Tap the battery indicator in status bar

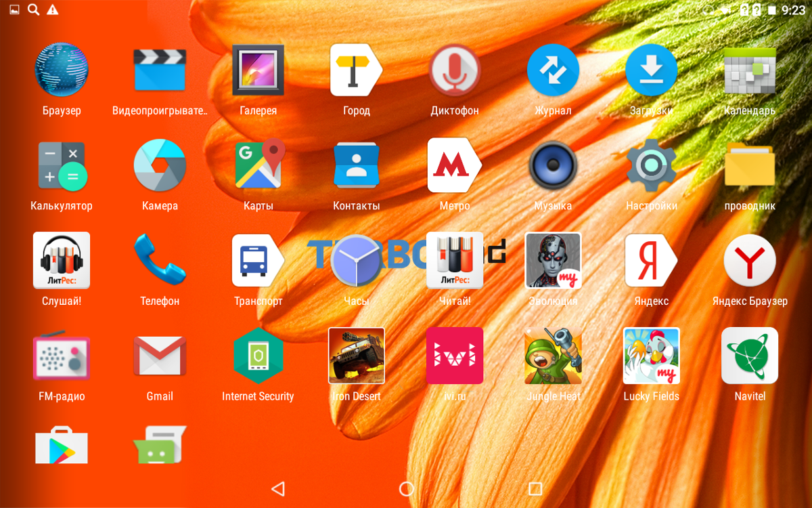pos(772,10)
